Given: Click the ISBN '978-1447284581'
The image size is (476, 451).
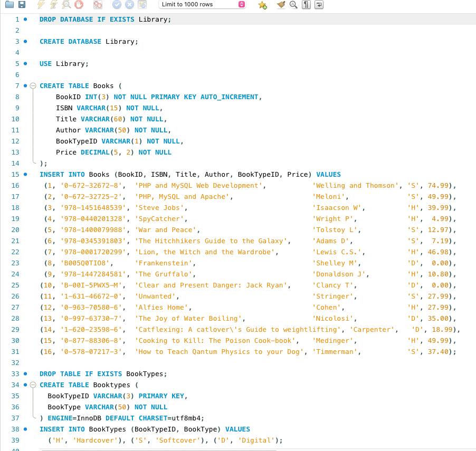Looking at the screenshot, I should tap(93, 274).
